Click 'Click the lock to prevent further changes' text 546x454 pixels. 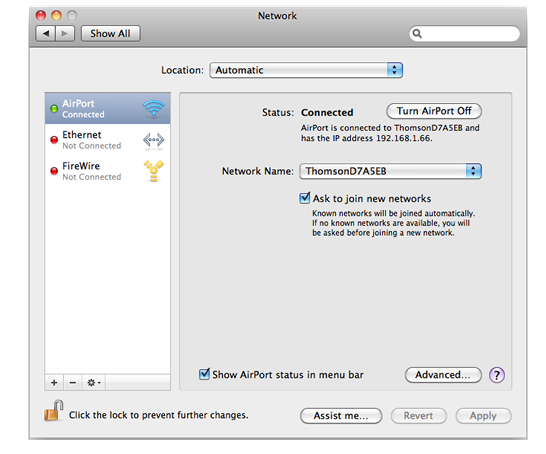(x=158, y=415)
